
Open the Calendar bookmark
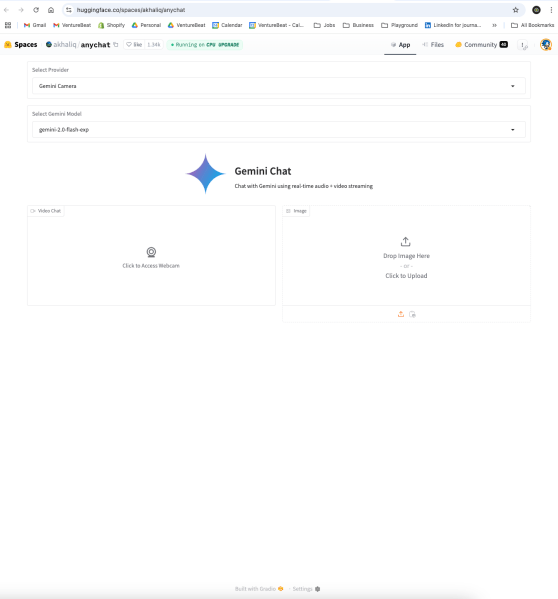click(x=227, y=25)
